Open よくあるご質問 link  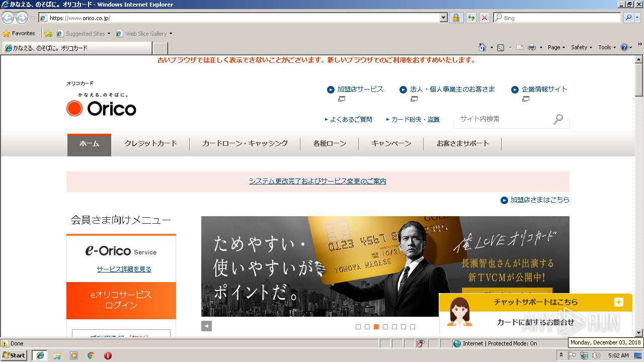tap(351, 120)
